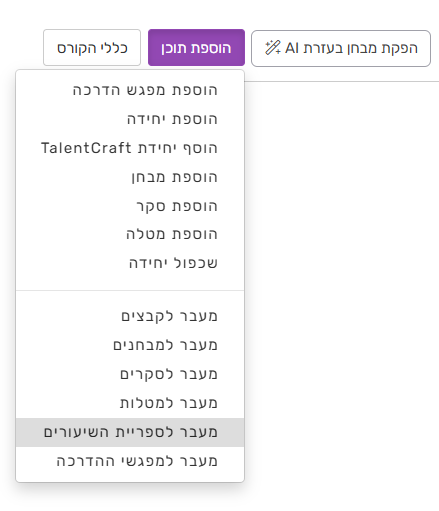Image resolution: width=439 pixels, height=511 pixels.
Task: Select מעבר לסקרים menu item
Action: 130,374
